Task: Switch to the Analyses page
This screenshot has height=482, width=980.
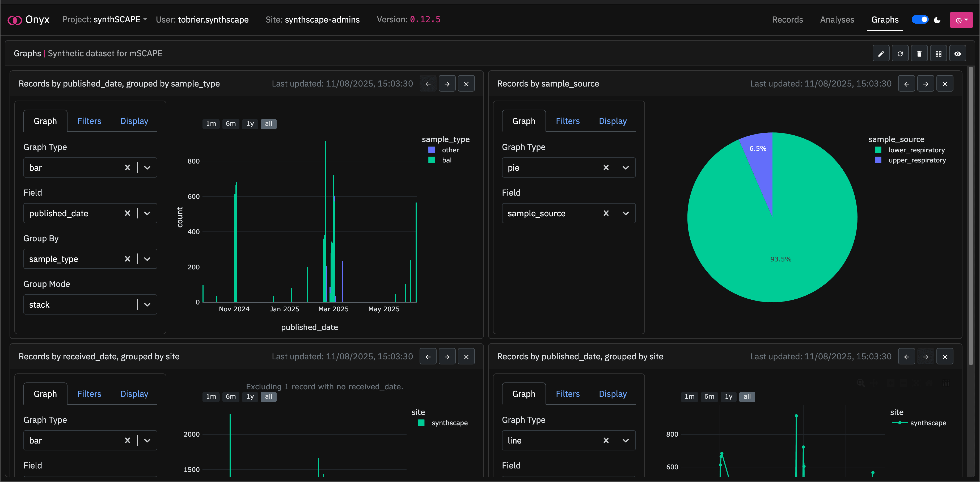Action: point(837,19)
